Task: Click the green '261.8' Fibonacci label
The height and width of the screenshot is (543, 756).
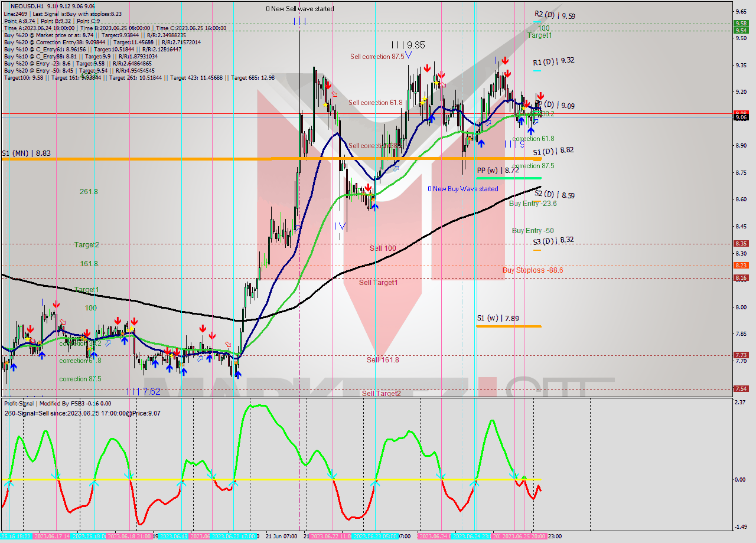Action: (89, 192)
